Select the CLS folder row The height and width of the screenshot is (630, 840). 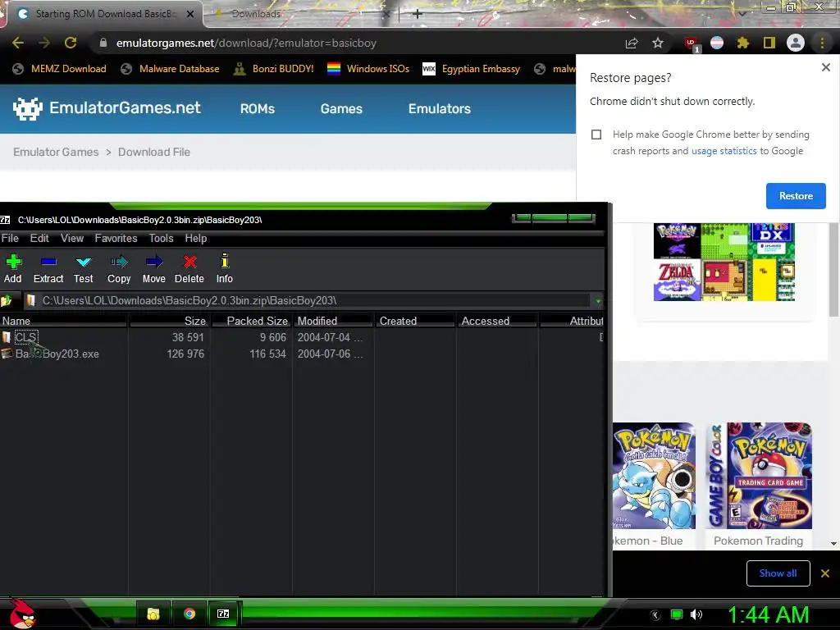(x=302, y=337)
